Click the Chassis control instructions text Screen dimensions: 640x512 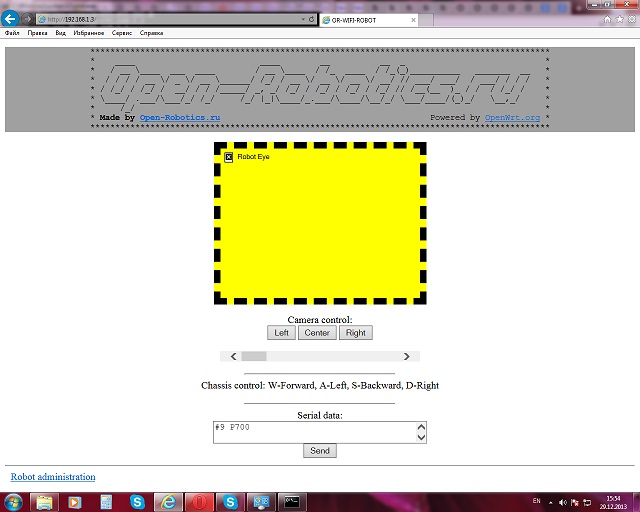click(x=320, y=385)
